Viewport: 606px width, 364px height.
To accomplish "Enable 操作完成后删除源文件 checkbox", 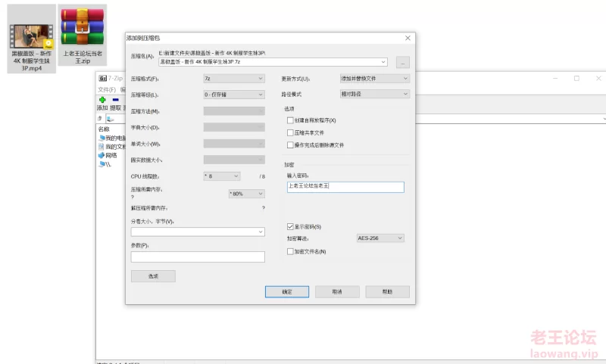I will pos(290,145).
